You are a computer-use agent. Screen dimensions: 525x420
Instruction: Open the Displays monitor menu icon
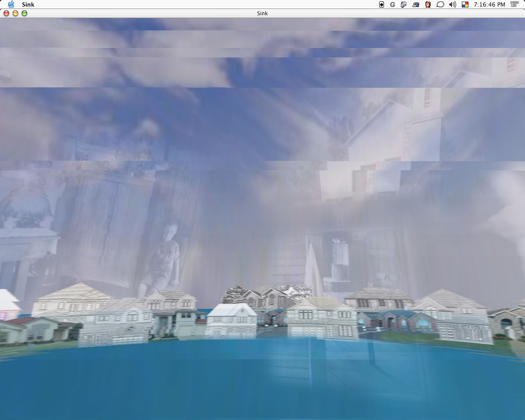[x=404, y=5]
